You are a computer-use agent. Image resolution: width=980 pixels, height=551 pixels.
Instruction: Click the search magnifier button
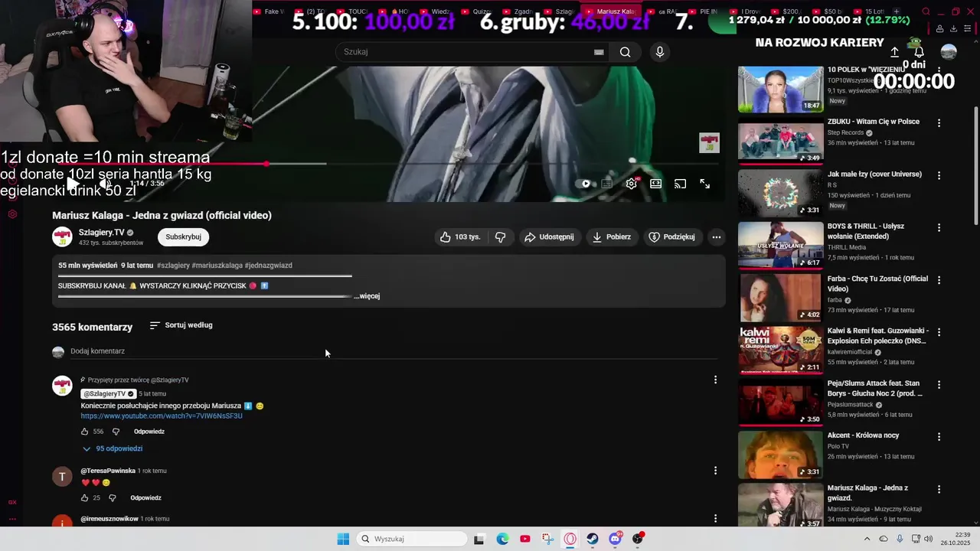click(x=626, y=52)
